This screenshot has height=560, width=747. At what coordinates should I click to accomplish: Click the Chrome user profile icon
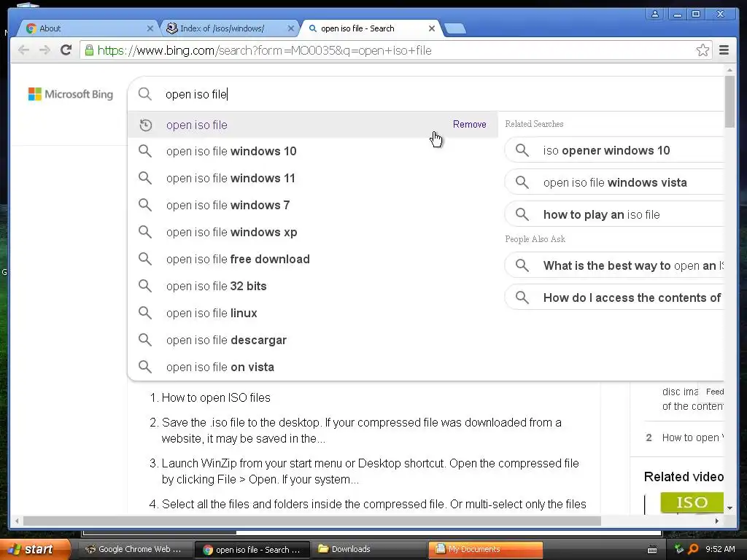click(655, 15)
